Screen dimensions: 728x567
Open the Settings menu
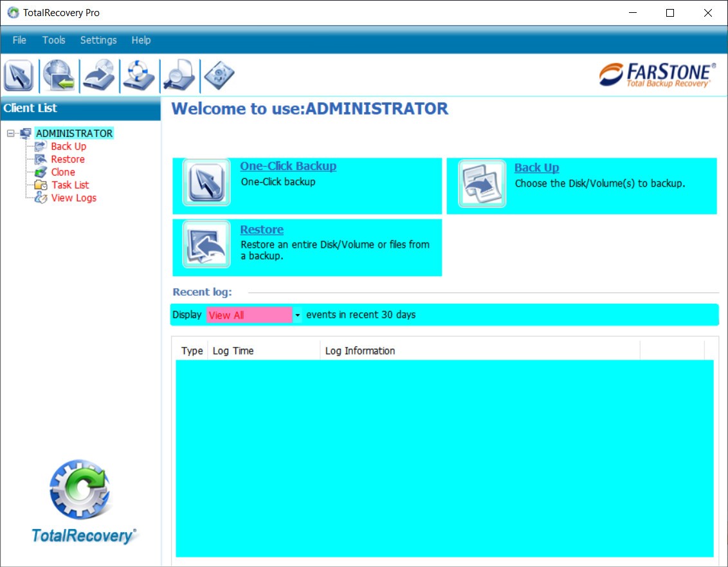pyautogui.click(x=98, y=40)
